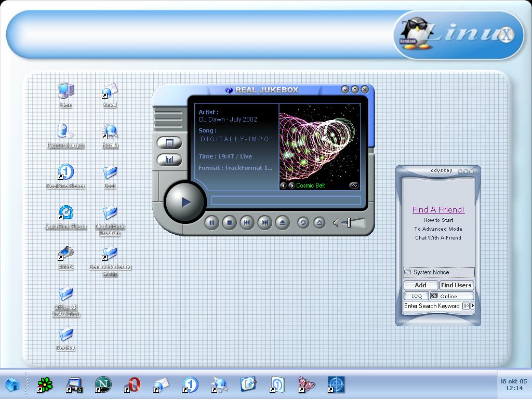Click the big Play button in Jukebox

185,202
